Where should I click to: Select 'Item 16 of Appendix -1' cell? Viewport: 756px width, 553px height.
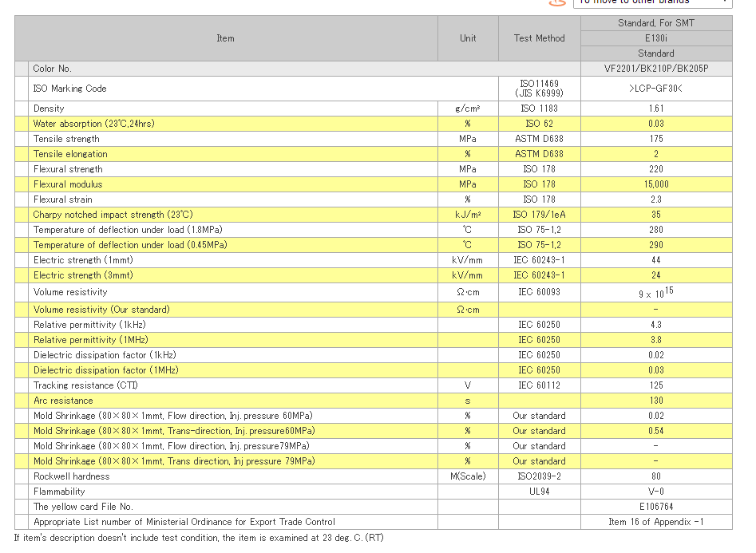[656, 522]
